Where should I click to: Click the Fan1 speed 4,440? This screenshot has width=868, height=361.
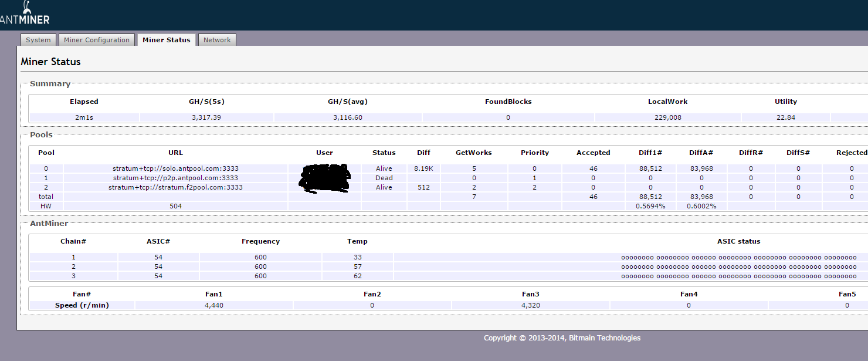214,305
